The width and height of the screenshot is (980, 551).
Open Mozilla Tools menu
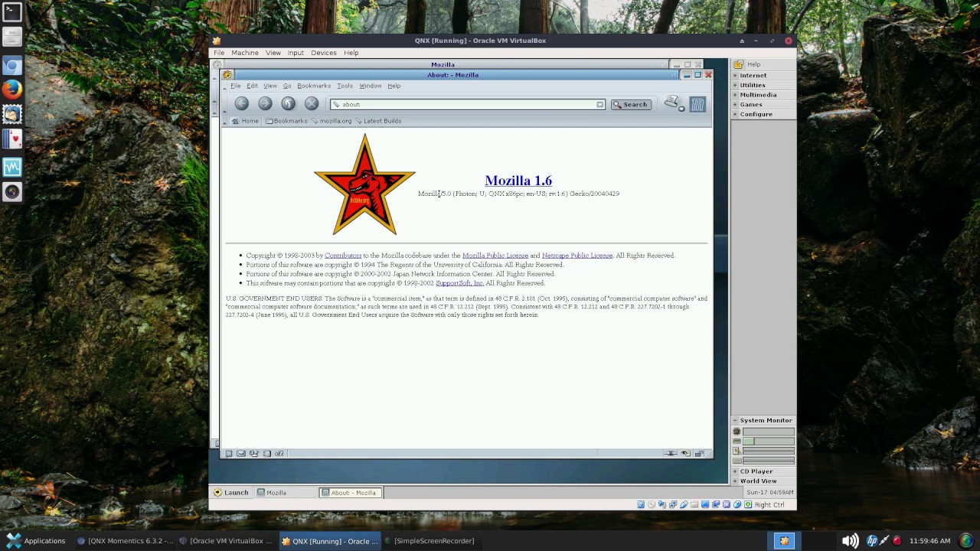(x=345, y=86)
